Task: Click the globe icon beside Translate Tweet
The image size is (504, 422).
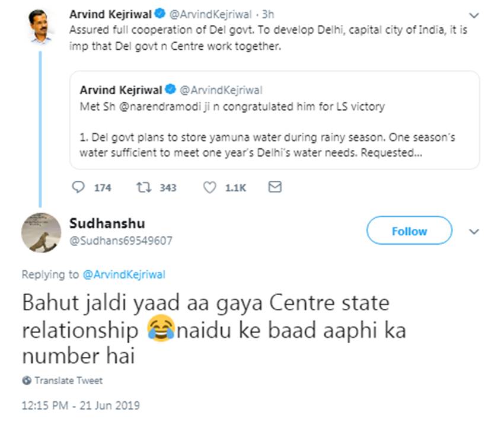Action: 27,381
